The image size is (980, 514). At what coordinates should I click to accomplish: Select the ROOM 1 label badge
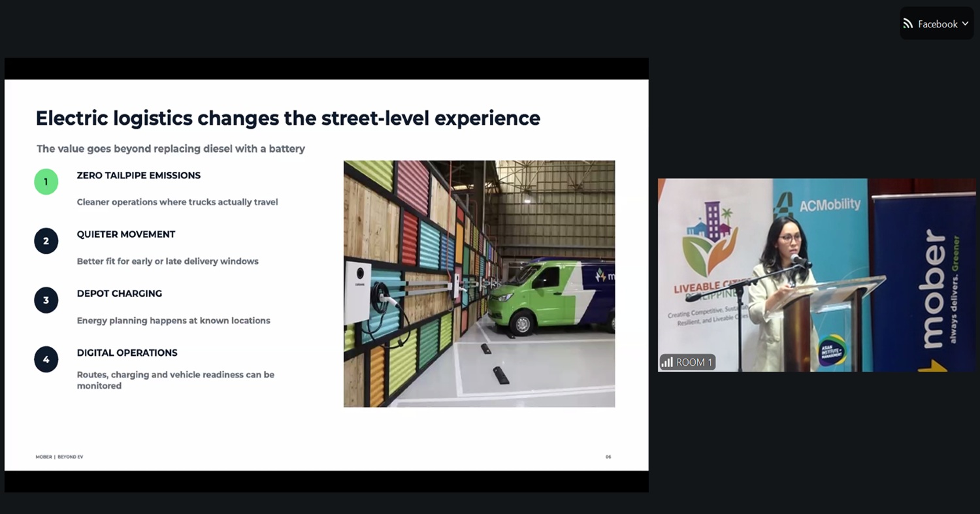coord(687,362)
